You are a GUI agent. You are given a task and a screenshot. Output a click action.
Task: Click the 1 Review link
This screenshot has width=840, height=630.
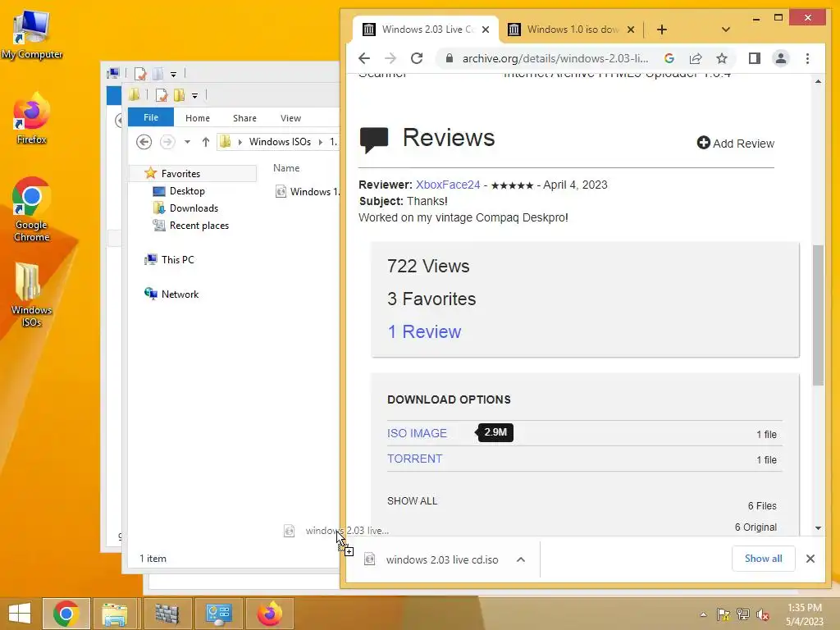[424, 331]
